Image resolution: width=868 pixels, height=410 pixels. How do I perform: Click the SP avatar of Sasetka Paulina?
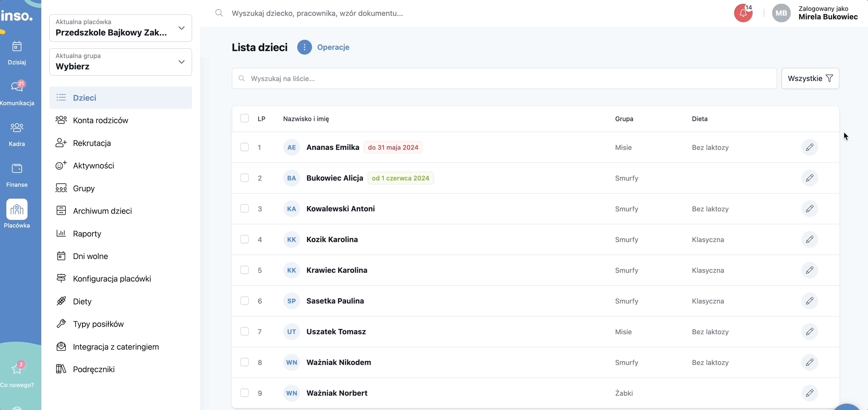(x=292, y=301)
